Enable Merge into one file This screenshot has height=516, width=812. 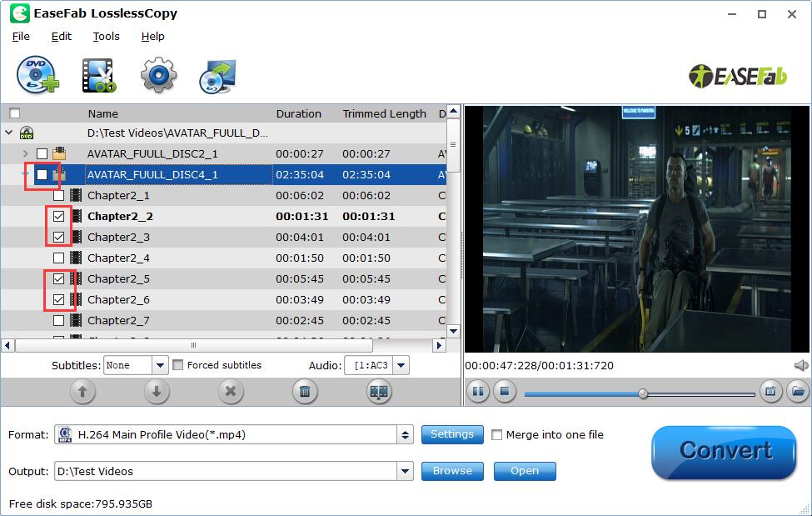pos(496,434)
